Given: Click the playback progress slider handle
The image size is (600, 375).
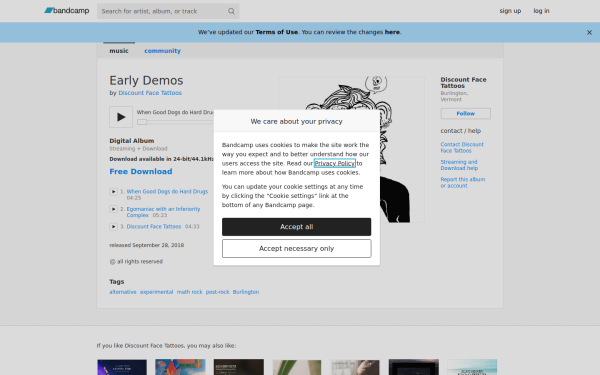Looking at the screenshot, I should point(142,122).
